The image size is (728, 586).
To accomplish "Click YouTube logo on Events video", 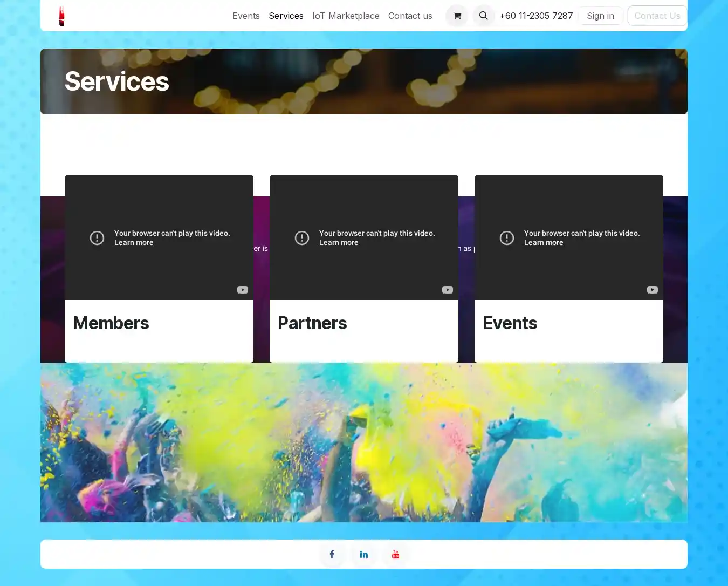I will click(653, 290).
